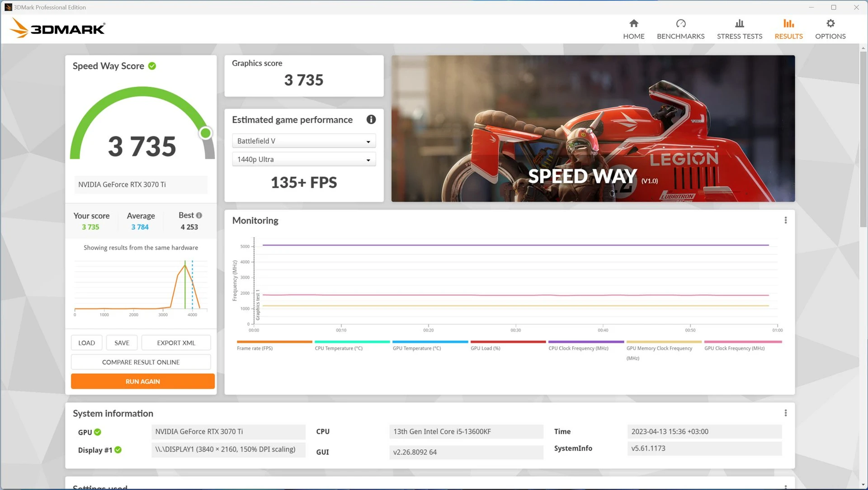This screenshot has height=490, width=868.
Task: Click the CPU field 13th Gen Intel Core i5-13600KF
Action: click(x=466, y=432)
